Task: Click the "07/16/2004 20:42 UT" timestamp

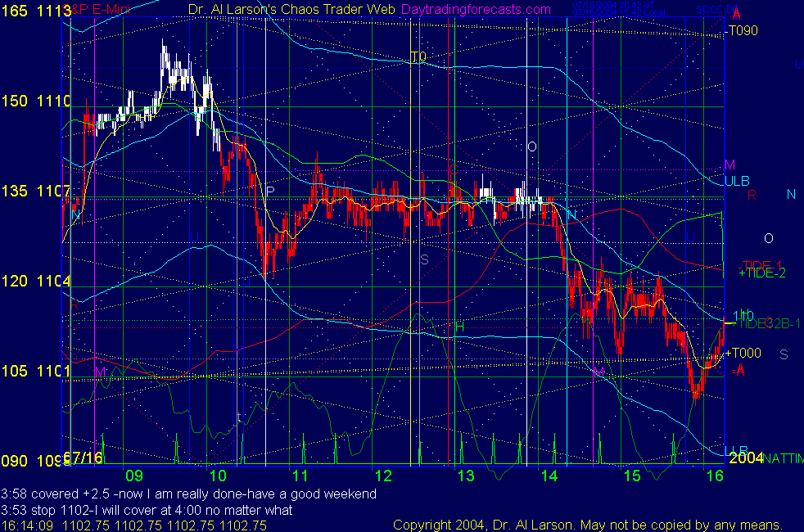Action: pos(613,5)
